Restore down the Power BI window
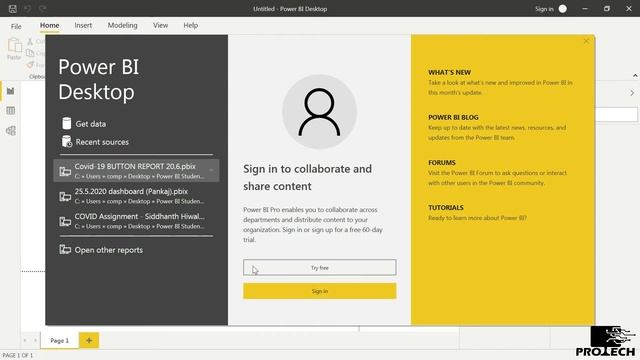640x360 pixels. coord(607,9)
